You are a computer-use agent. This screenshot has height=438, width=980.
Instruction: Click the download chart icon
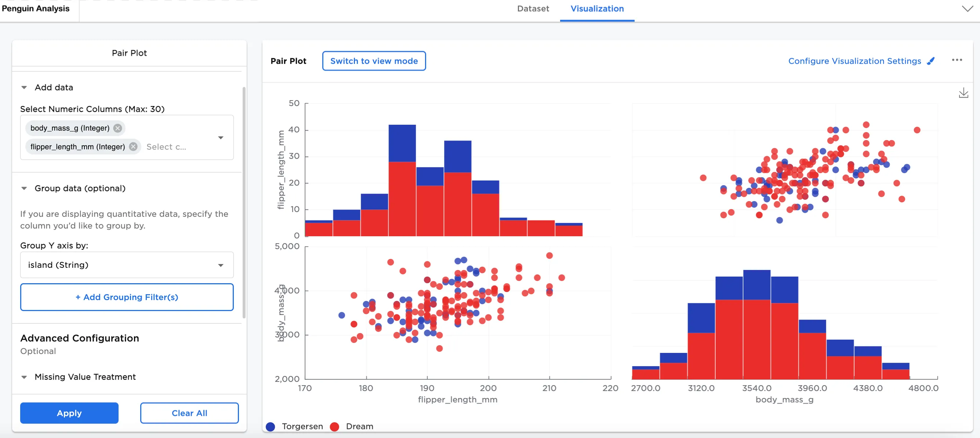coord(963,93)
